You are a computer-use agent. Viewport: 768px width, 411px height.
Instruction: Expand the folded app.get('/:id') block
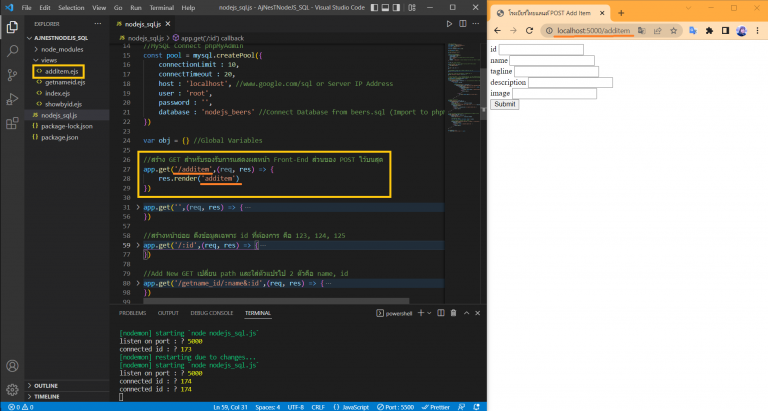click(138, 244)
